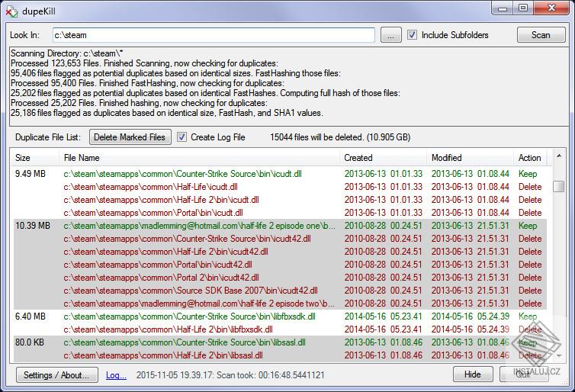The height and width of the screenshot is (392, 575).
Task: Select Portal 2\bin\icudt42.dll row
Action: 280,278
